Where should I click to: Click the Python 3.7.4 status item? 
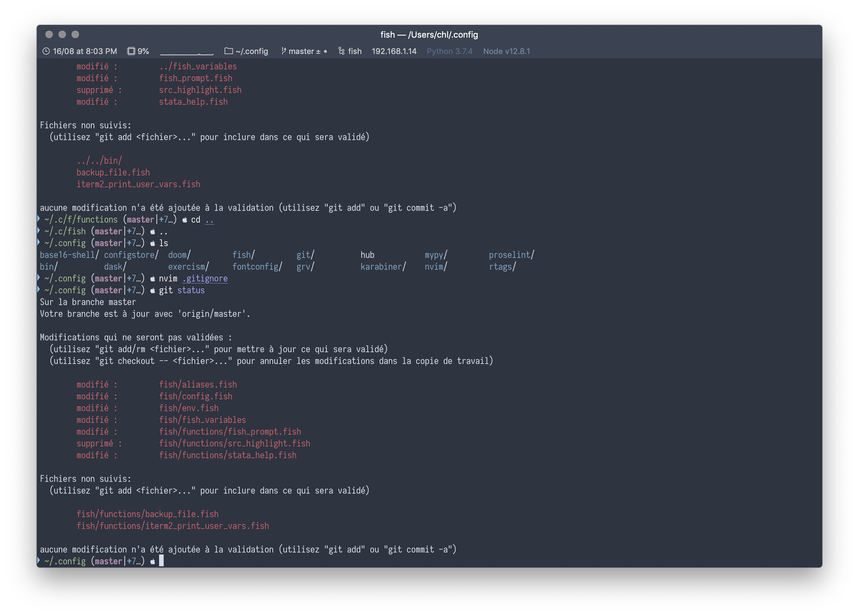click(449, 51)
